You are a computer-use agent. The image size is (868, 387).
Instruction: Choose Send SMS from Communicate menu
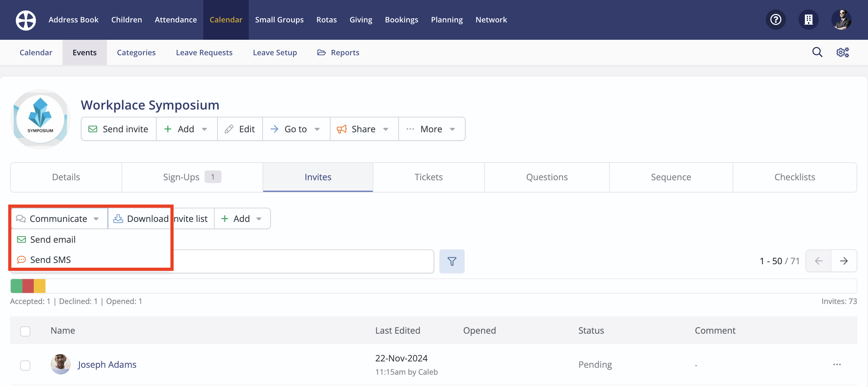50,259
